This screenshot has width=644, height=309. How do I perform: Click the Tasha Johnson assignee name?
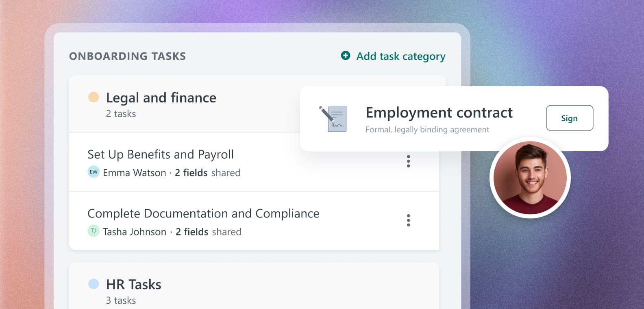134,232
